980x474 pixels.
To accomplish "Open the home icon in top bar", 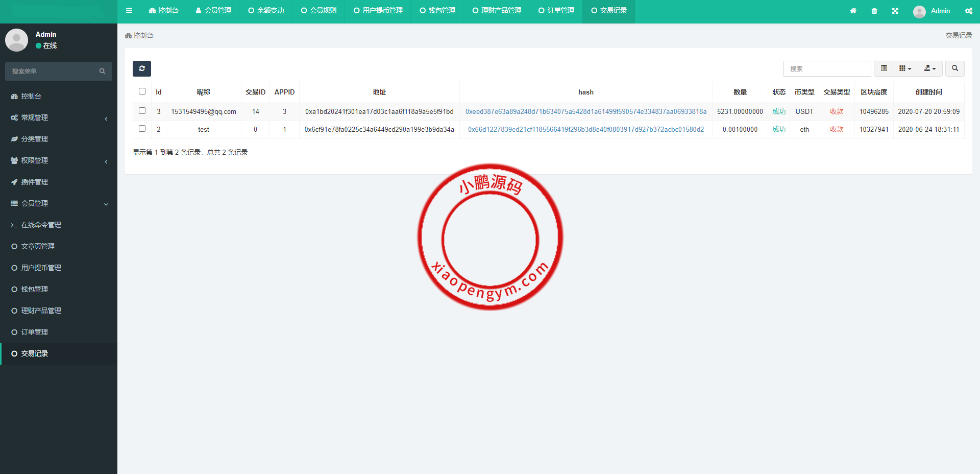I will pos(853,11).
